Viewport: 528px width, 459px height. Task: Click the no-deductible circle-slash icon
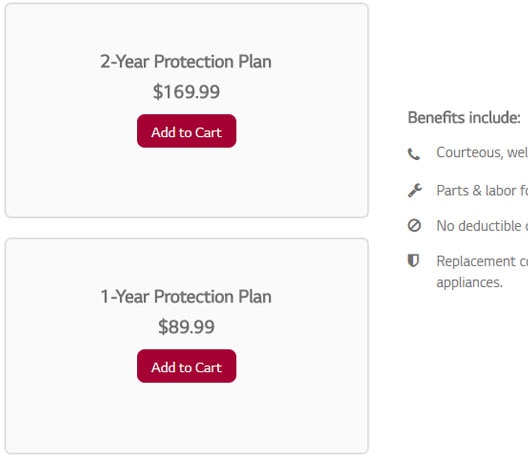[414, 225]
